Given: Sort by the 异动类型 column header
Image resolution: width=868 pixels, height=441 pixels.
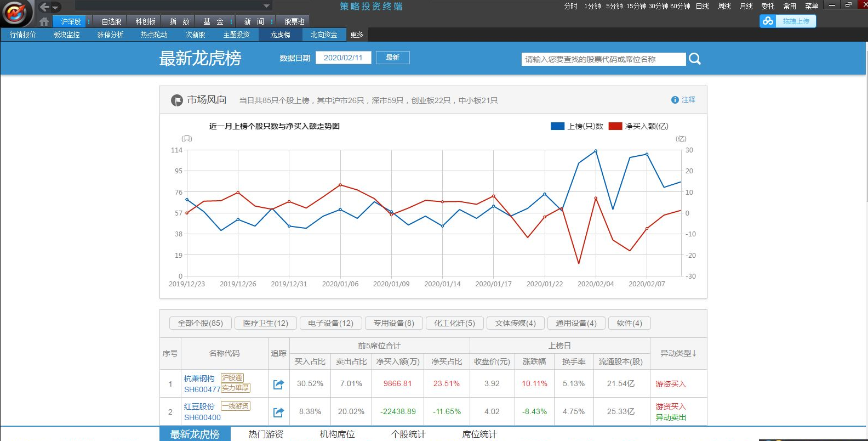Looking at the screenshot, I should tap(678, 353).
